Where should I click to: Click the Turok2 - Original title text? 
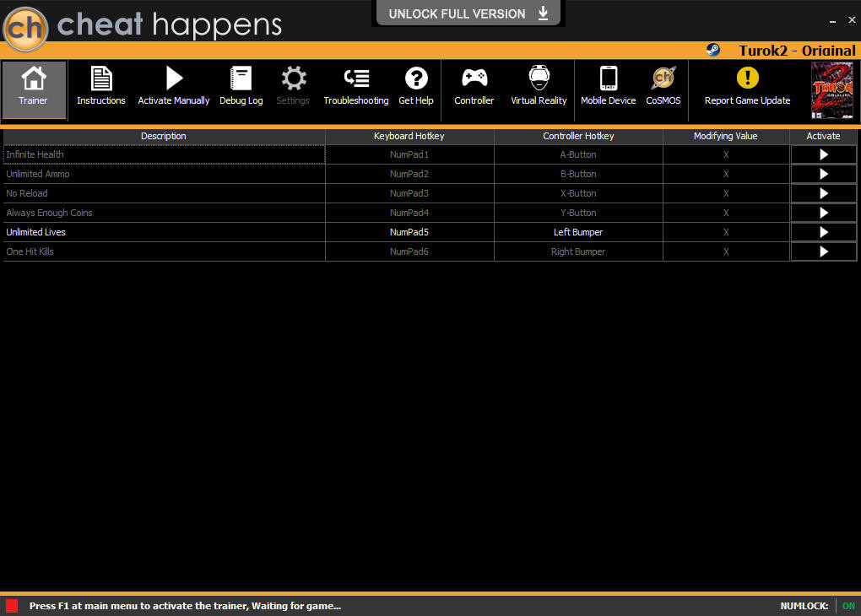click(797, 51)
